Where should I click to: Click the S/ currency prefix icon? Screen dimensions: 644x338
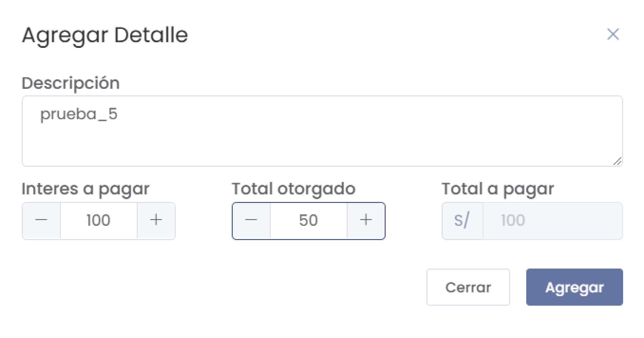click(462, 220)
